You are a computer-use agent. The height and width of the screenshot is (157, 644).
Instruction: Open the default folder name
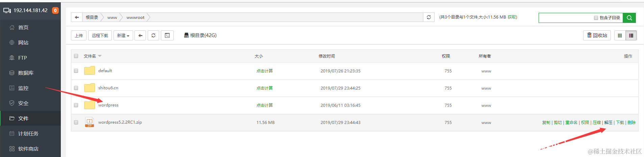click(x=105, y=71)
